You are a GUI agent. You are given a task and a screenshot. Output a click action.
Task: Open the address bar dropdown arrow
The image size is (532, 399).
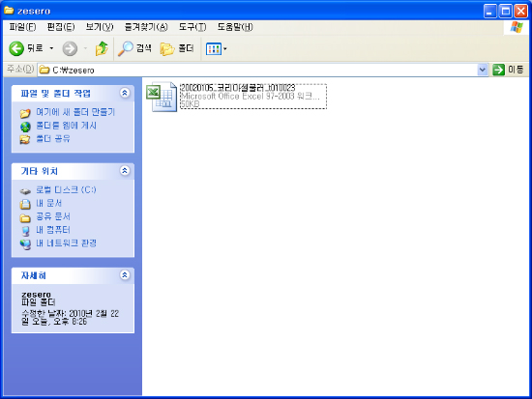coord(482,70)
